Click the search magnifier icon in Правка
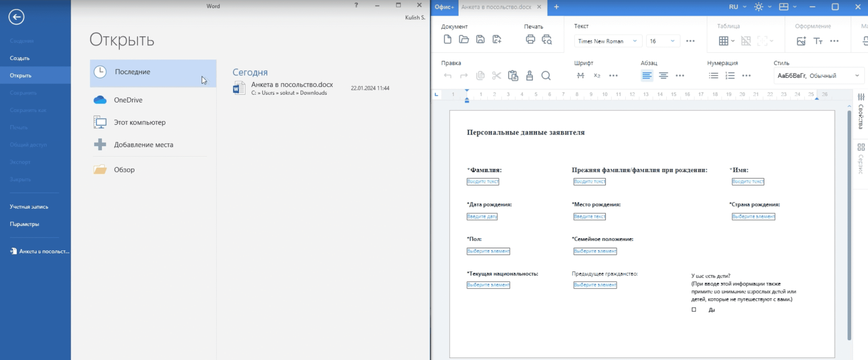Viewport: 868px width, 360px height. point(546,76)
